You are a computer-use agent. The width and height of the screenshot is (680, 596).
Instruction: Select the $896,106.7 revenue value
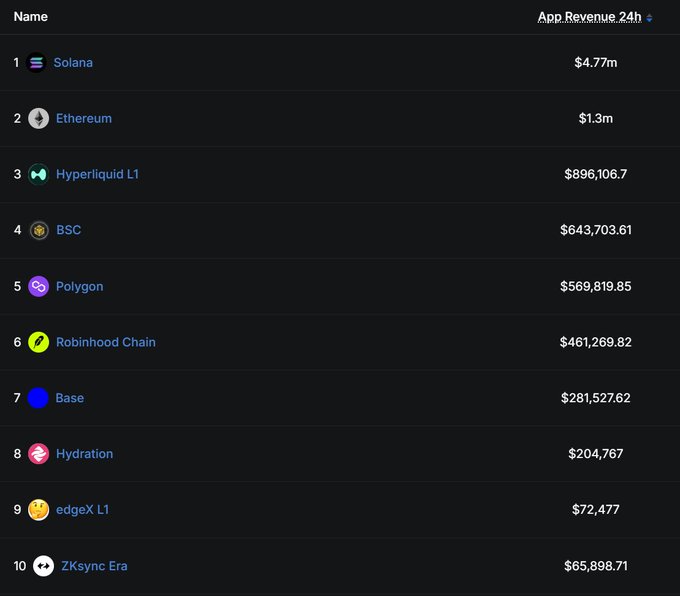pyautogui.click(x=595, y=174)
